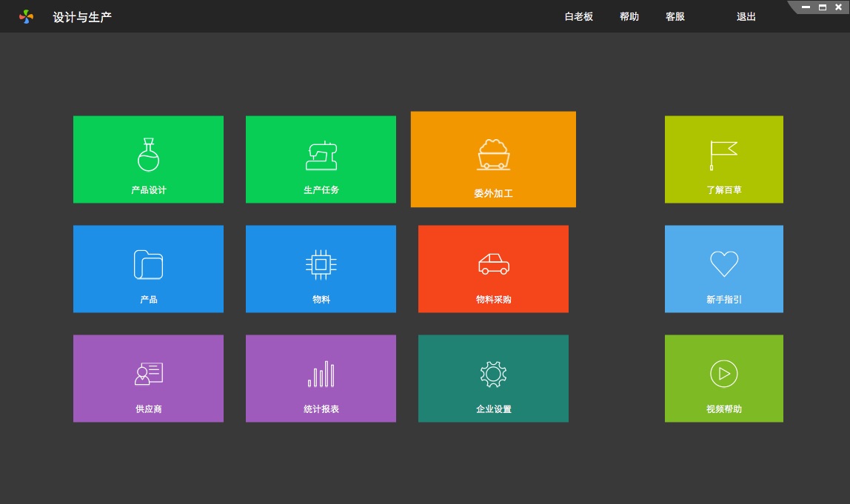View 统计报表 bar chart icon
Screen dimensions: 850x504
321,374
